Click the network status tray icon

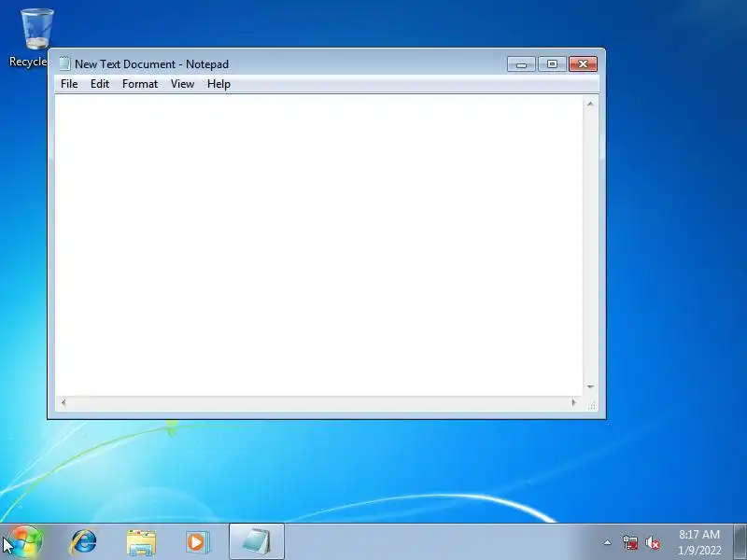(x=629, y=542)
